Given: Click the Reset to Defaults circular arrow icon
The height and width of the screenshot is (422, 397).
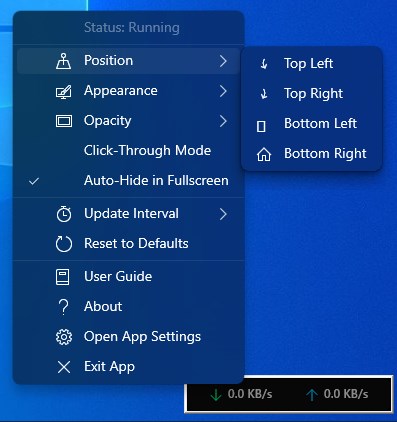Looking at the screenshot, I should pyautogui.click(x=63, y=244).
